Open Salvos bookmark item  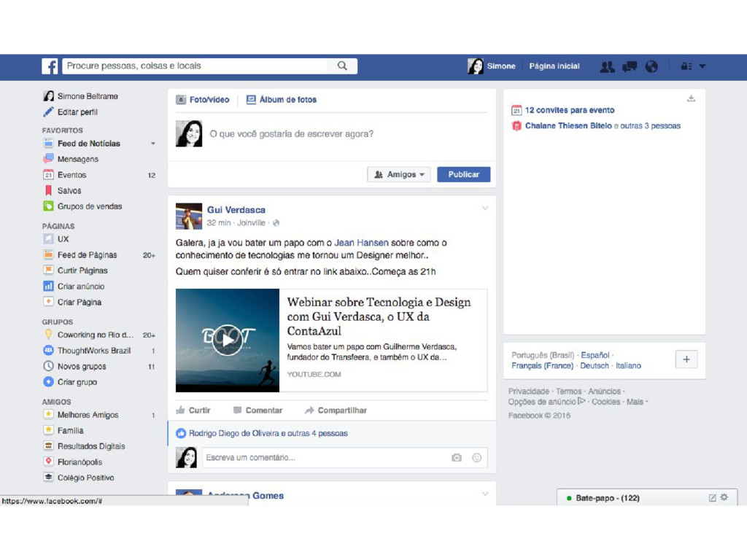coord(69,190)
